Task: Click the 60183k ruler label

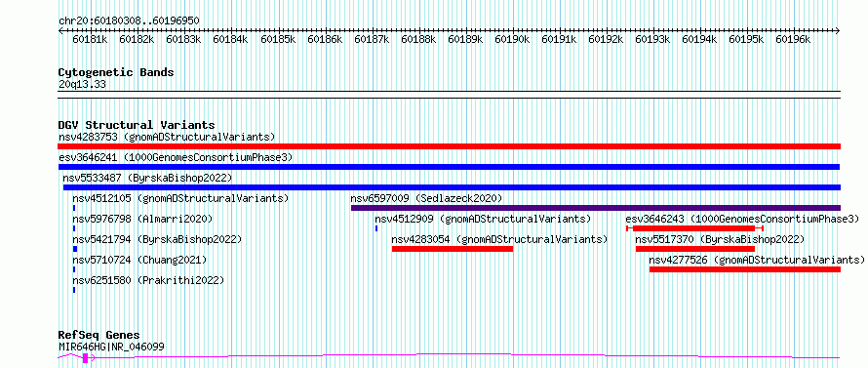Action: point(183,40)
